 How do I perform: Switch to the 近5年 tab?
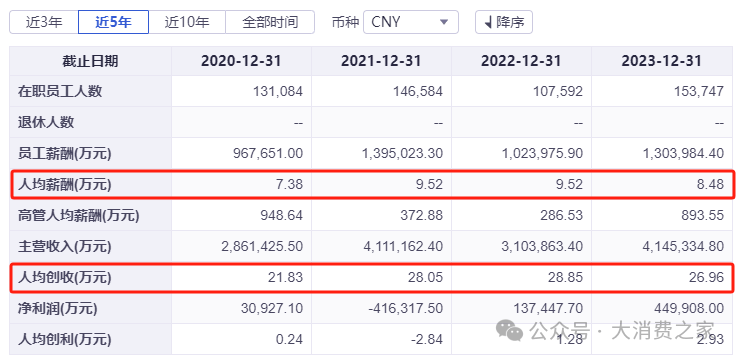pos(113,22)
